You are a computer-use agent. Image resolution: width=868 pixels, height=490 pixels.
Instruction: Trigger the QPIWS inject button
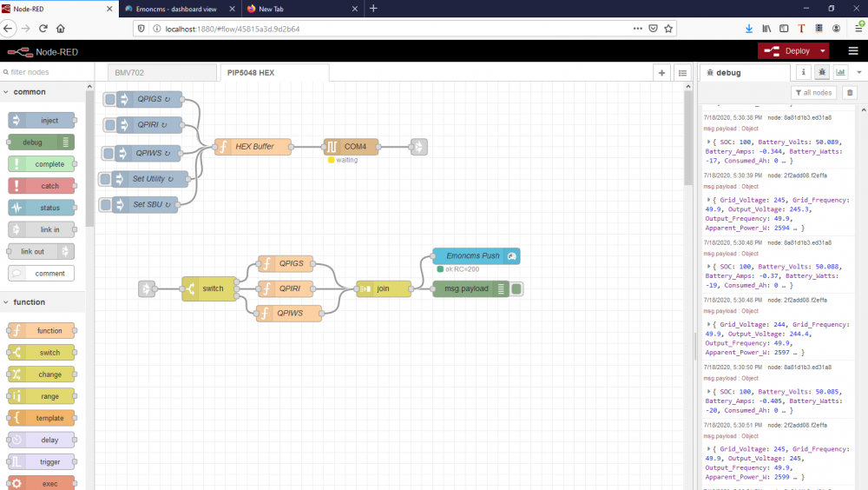(108, 153)
